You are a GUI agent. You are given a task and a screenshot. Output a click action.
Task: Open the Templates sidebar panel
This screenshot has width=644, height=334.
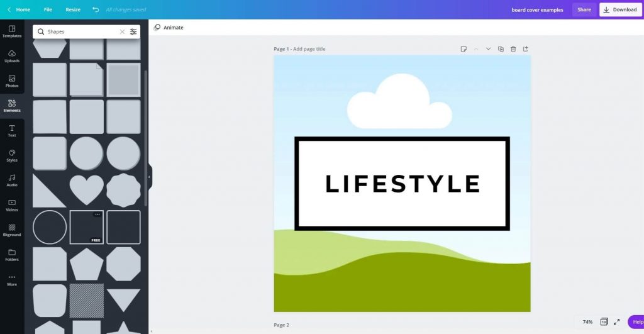pyautogui.click(x=12, y=31)
